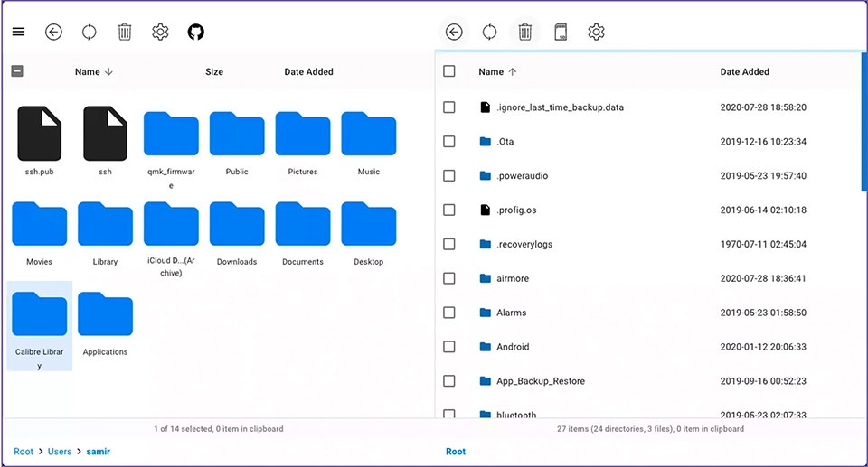The image size is (868, 467).
Task: Toggle the right pane select-all checkbox
Action: (449, 70)
